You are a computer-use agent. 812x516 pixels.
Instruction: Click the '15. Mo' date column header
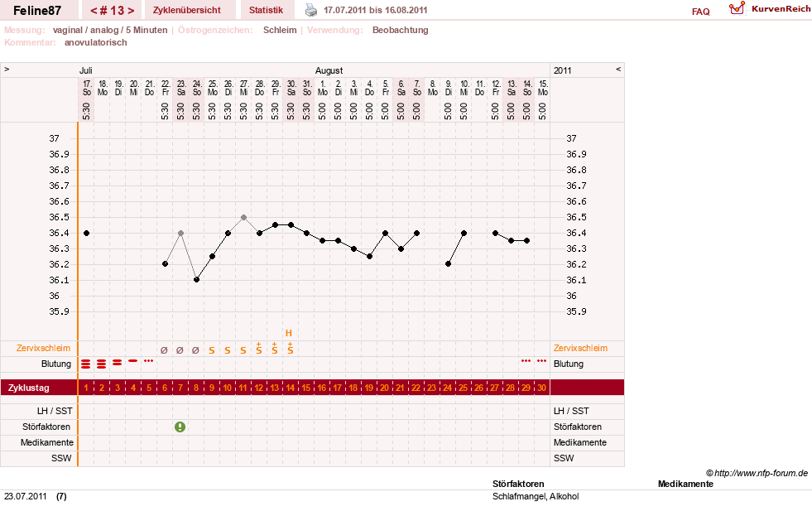pos(543,88)
